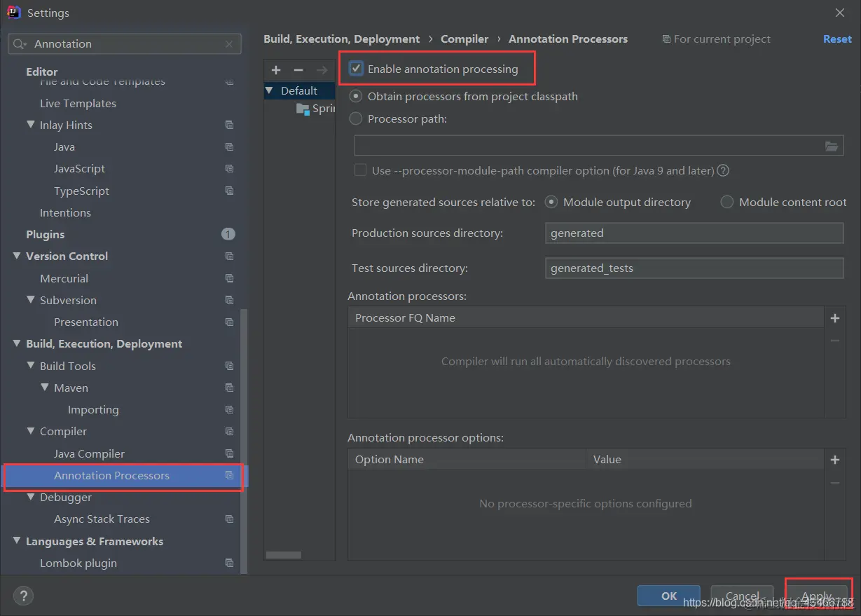The width and height of the screenshot is (861, 616).
Task: Open Live Templates settings
Action: click(x=78, y=103)
